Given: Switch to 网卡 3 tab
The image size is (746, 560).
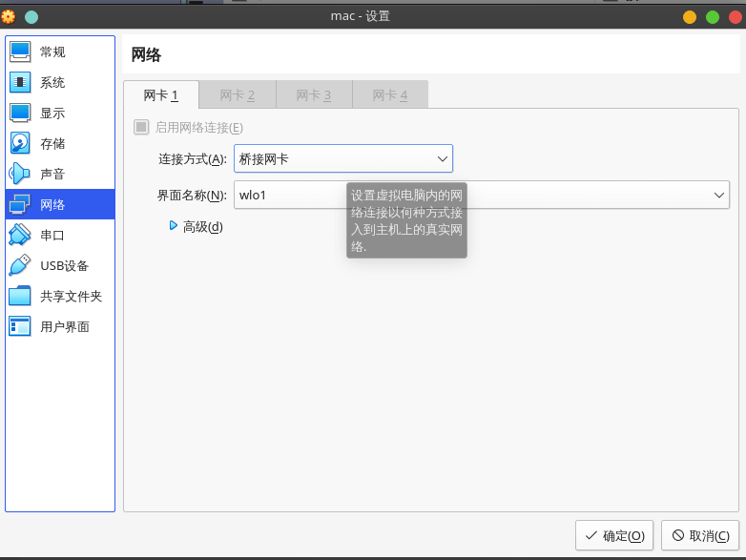Looking at the screenshot, I should [314, 94].
